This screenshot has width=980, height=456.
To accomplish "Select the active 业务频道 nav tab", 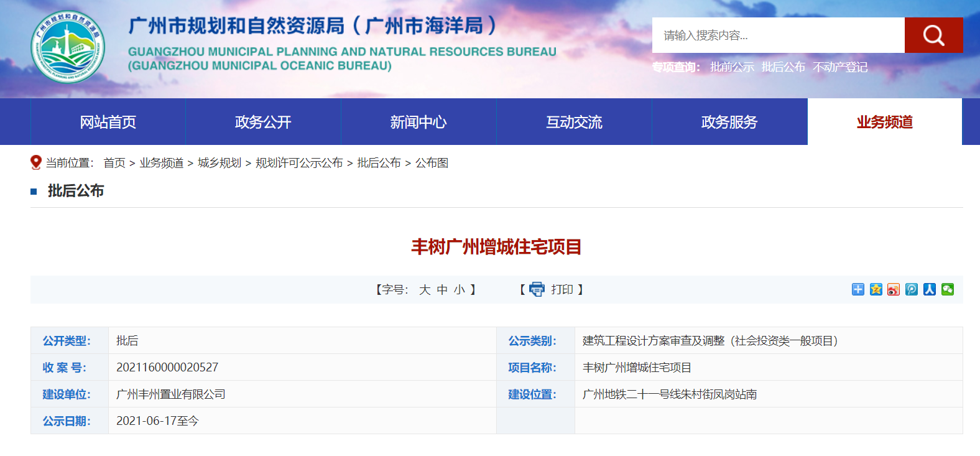I will tap(885, 122).
